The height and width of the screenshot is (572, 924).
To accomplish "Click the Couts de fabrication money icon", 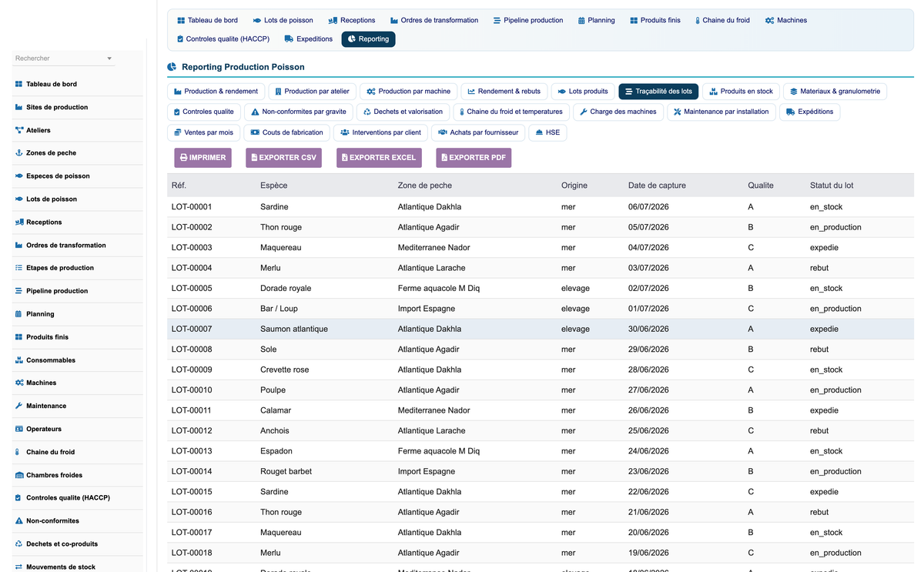I will [x=255, y=132].
